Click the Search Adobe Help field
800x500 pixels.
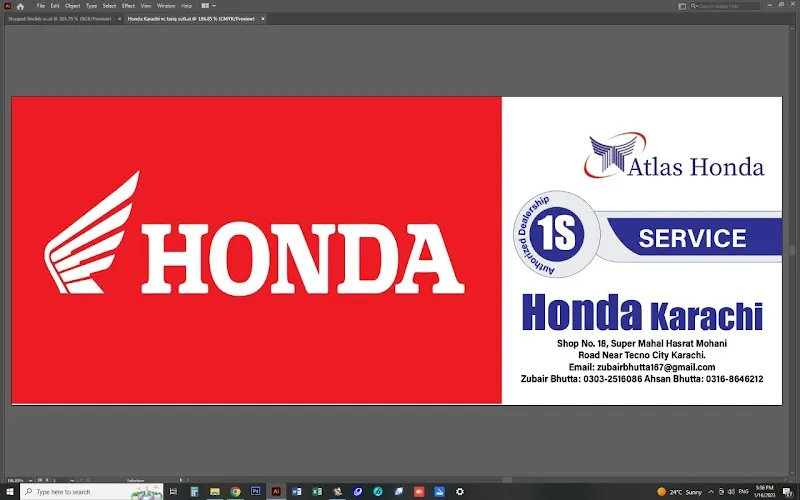(725, 6)
